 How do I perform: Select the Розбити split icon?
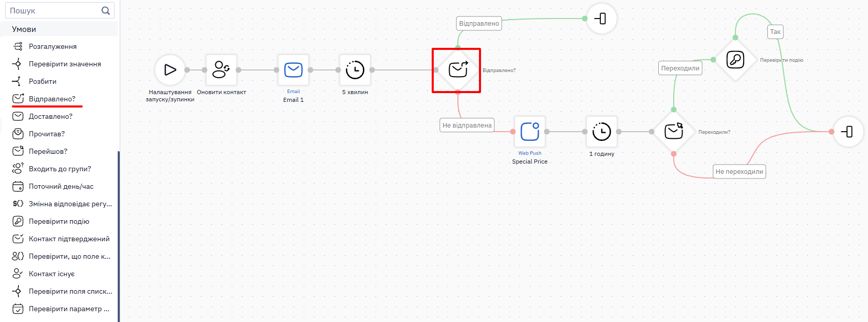(x=18, y=81)
